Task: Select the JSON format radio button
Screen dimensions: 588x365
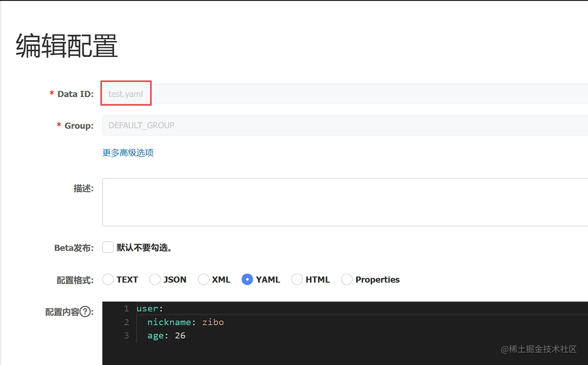Action: tap(155, 279)
